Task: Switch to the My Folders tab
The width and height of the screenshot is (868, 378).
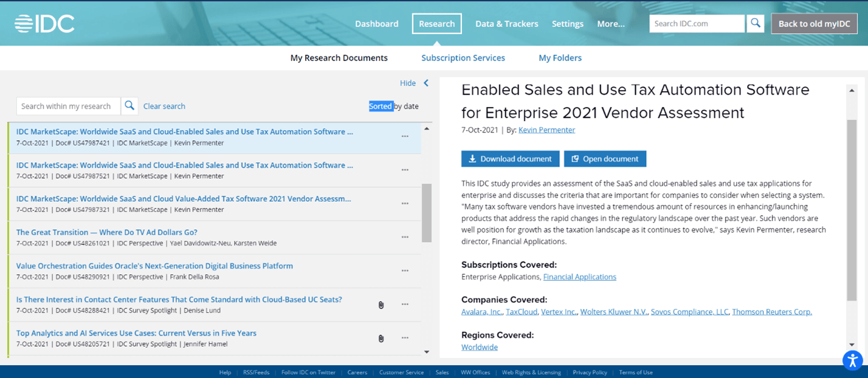Action: (x=560, y=58)
